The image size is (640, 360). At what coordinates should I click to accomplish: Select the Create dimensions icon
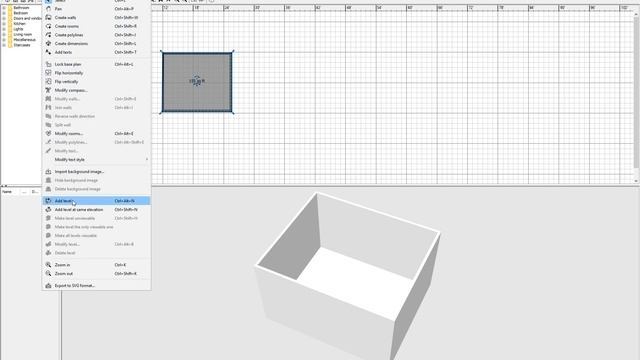point(48,43)
